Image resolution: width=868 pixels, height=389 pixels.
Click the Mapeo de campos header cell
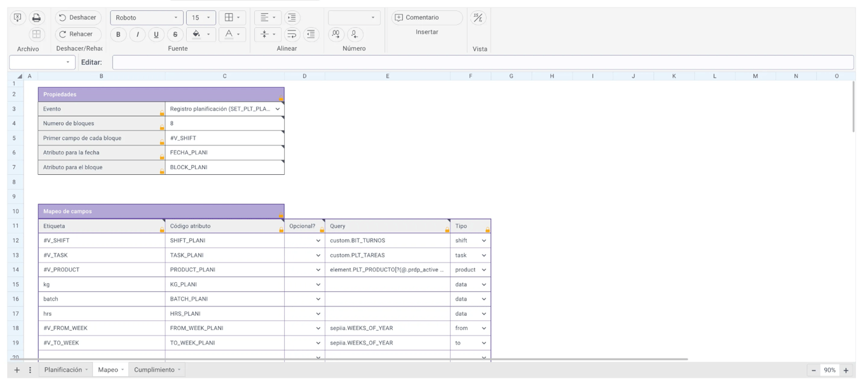[161, 212]
